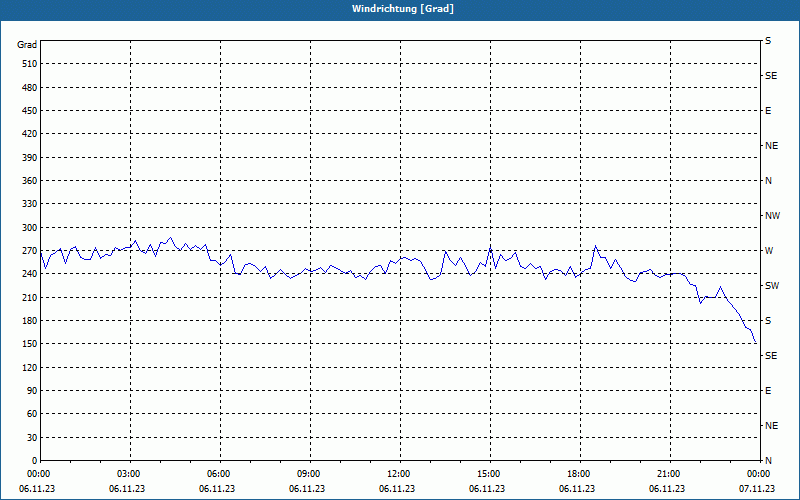Select the 270 y-axis tick label
Image resolution: width=800 pixels, height=500 pixels.
click(30, 251)
